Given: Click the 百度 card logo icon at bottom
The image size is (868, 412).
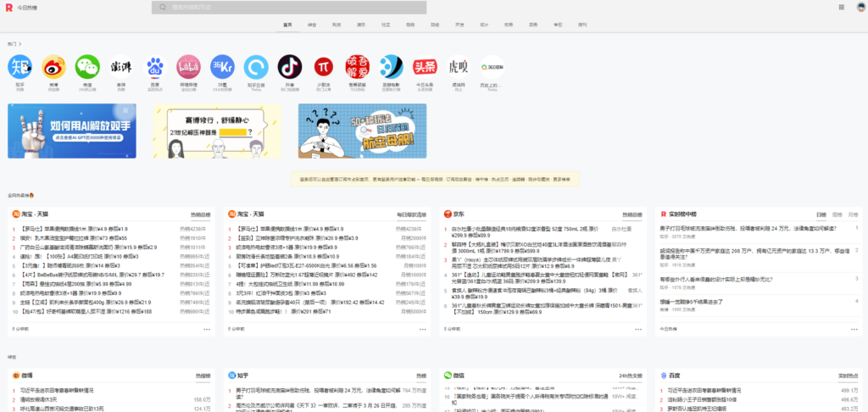Looking at the screenshot, I should tap(664, 376).
